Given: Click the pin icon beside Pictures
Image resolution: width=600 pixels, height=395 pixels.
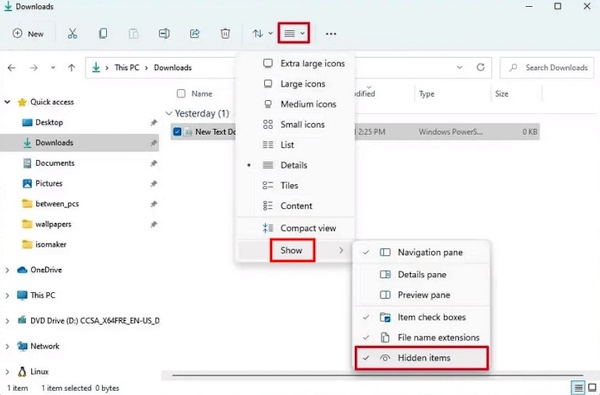Looking at the screenshot, I should point(153,183).
